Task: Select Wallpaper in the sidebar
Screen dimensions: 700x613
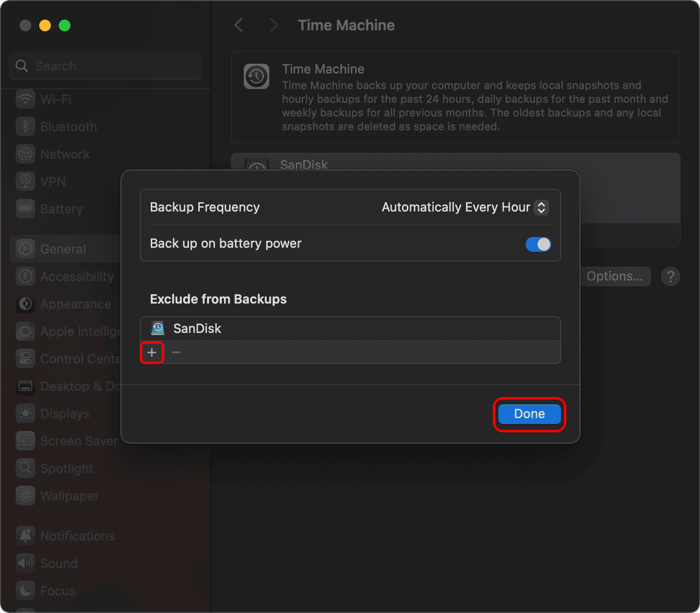Action: pos(70,496)
